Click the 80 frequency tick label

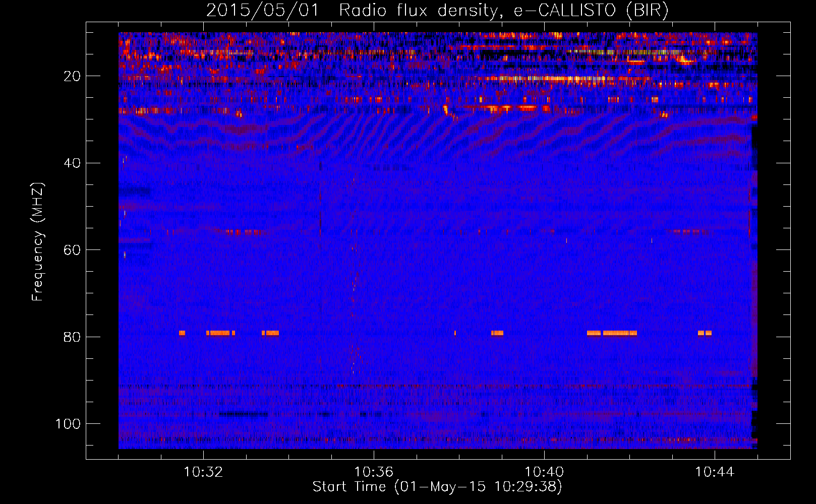[72, 337]
